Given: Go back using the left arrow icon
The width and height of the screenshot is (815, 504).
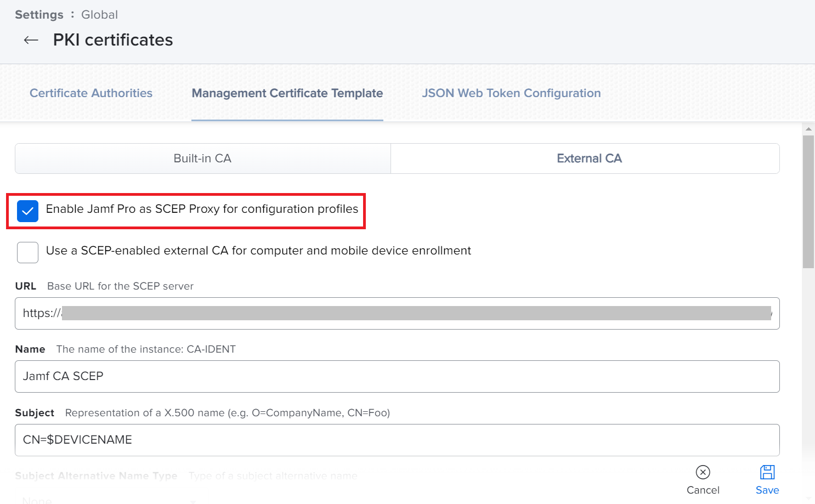Looking at the screenshot, I should 31,40.
